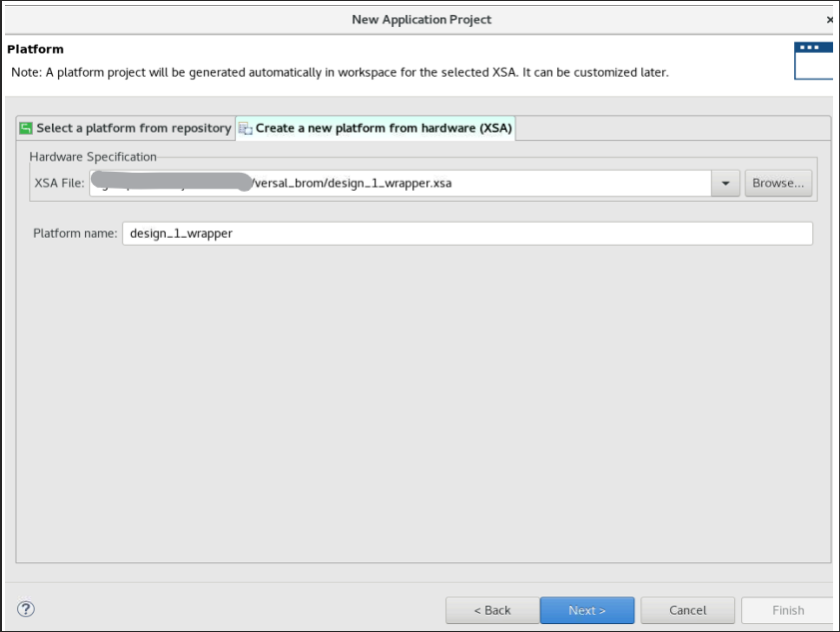Close the New Application Project dialog

[x=830, y=19]
